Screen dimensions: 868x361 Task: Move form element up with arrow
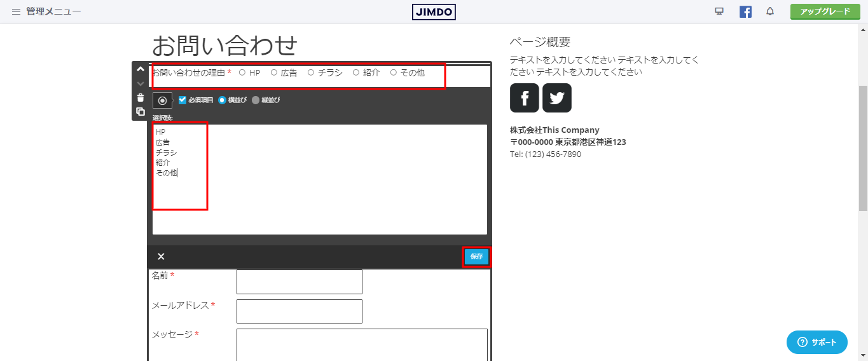click(141, 69)
